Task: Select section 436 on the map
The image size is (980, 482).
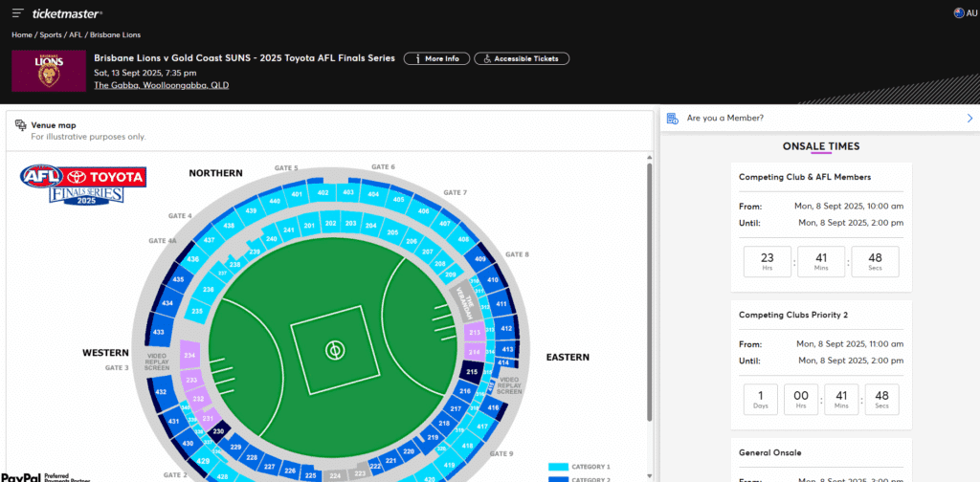Action: (x=193, y=259)
